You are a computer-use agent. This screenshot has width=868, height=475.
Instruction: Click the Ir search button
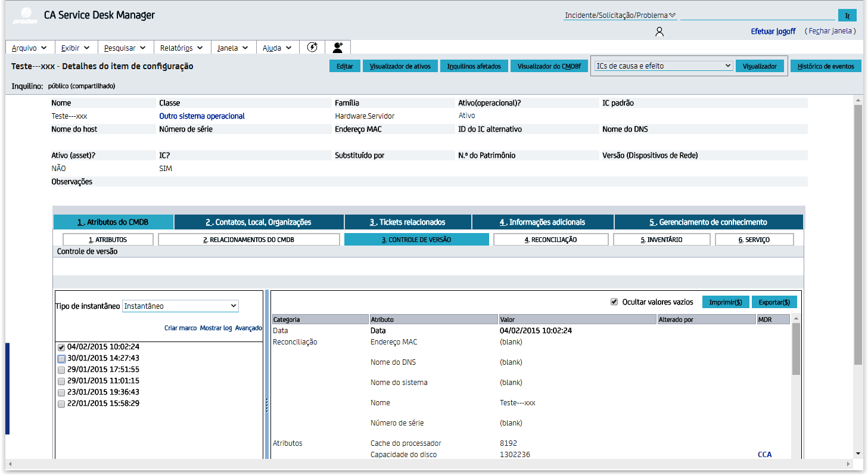pos(847,15)
